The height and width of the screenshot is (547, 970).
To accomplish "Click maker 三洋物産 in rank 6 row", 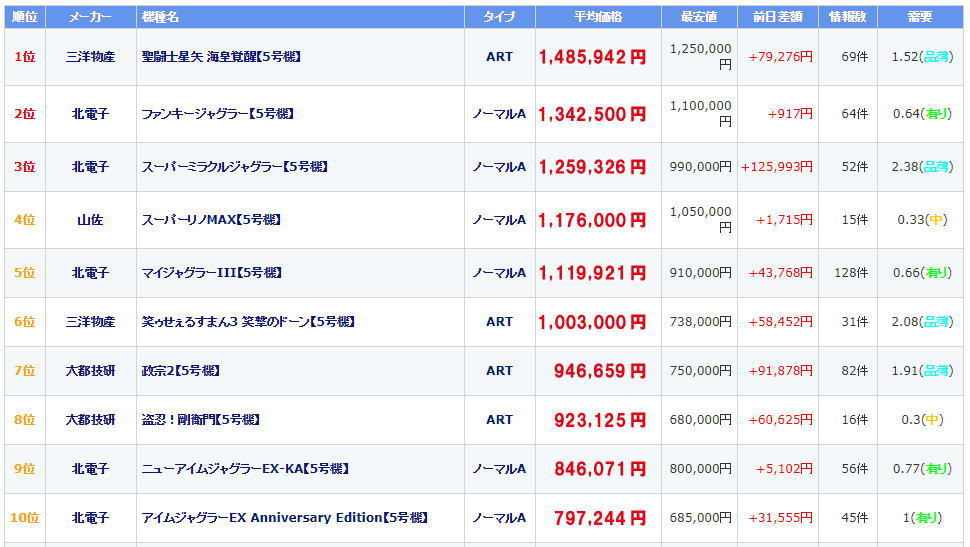I will pyautogui.click(x=90, y=322).
